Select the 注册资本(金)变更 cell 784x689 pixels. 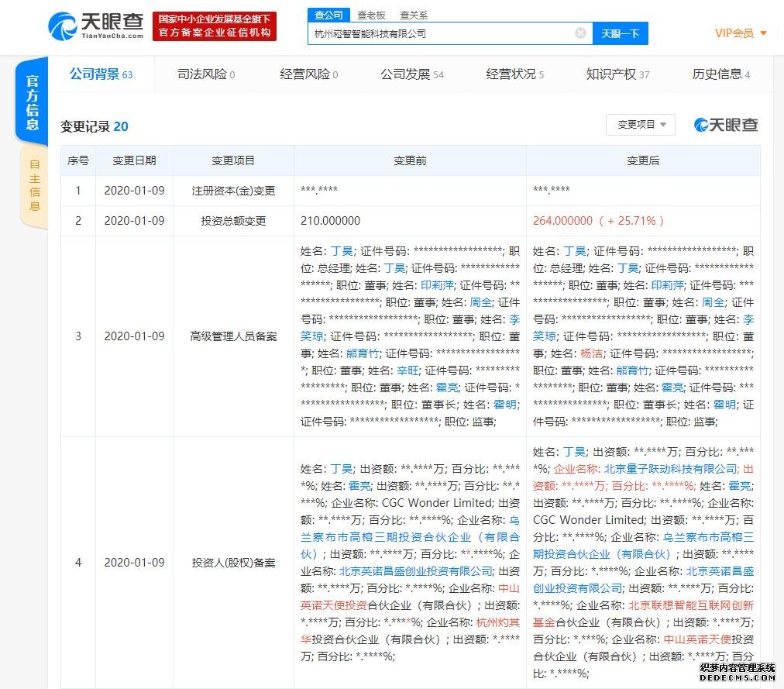tap(233, 191)
